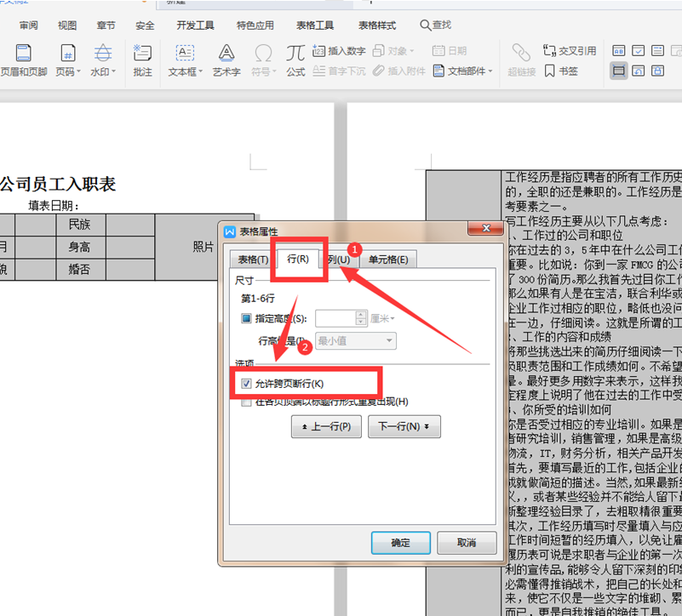Open the Special Apps (特色应用) tab
This screenshot has width=682, height=616.
(255, 26)
